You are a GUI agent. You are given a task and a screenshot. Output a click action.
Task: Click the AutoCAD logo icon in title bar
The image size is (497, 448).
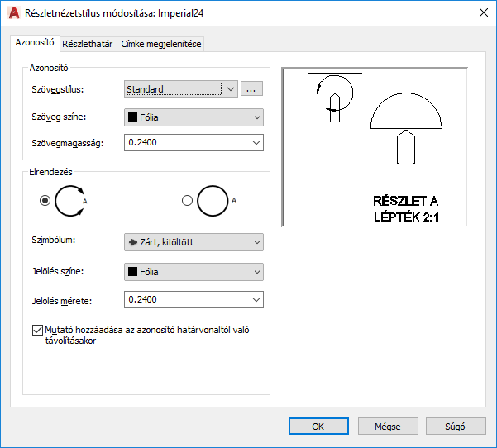pyautogui.click(x=14, y=13)
